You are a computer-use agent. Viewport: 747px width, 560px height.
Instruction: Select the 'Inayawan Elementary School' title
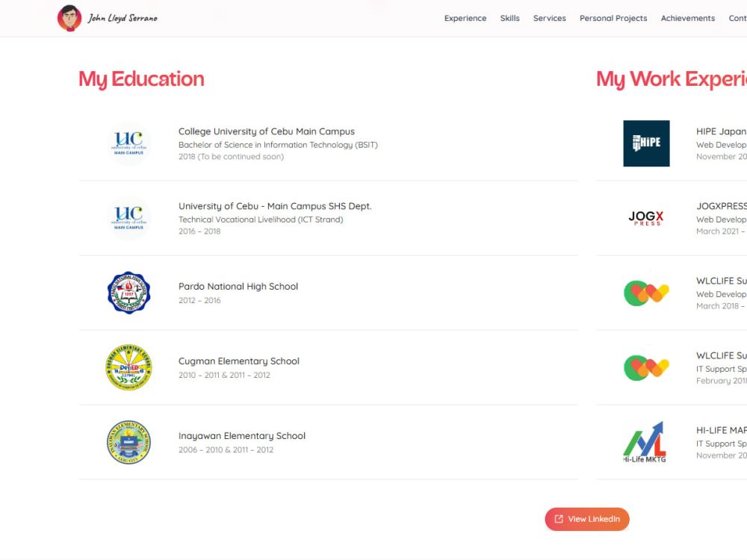[x=242, y=436]
